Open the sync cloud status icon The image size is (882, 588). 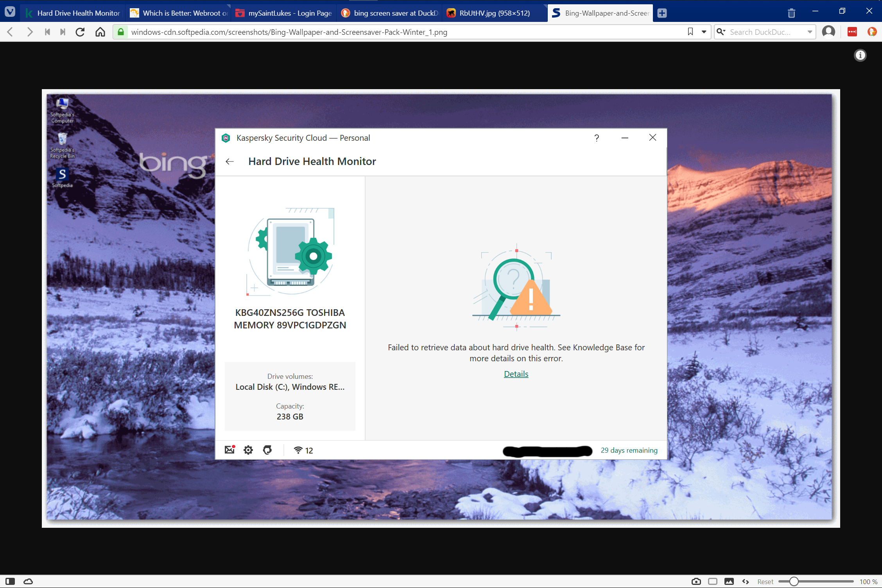[x=28, y=581]
